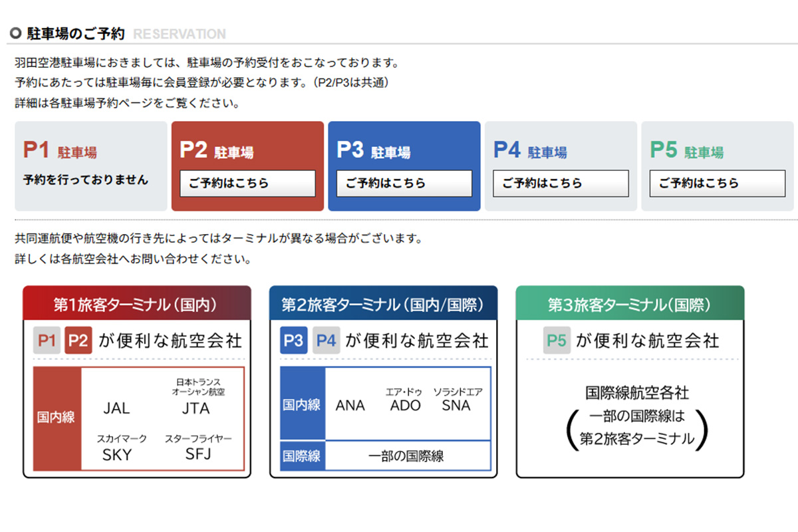Click the ANA airline label
The width and height of the screenshot is (798, 532).
[350, 405]
